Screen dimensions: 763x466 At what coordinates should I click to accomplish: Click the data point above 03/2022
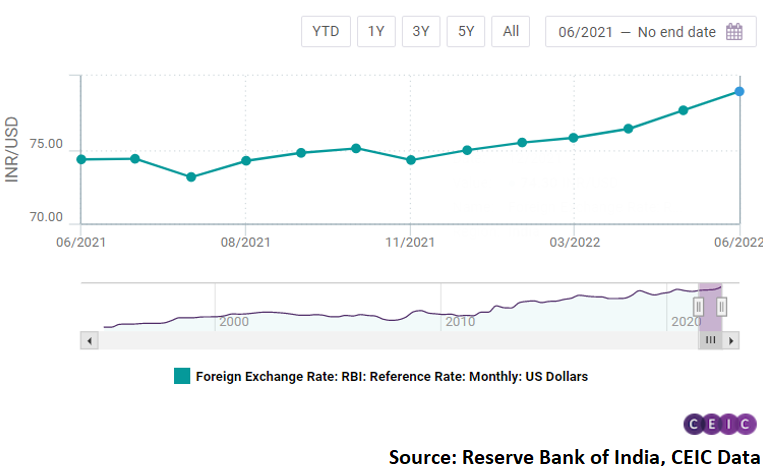pos(573,138)
